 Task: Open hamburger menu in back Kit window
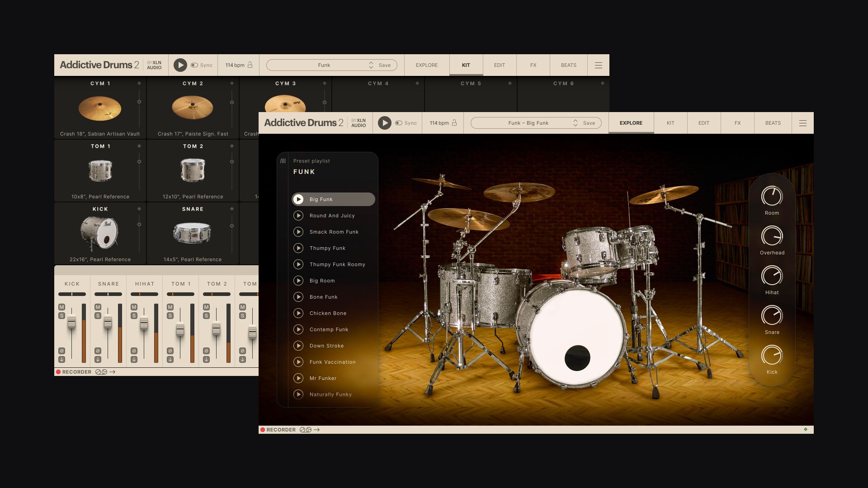coord(598,65)
